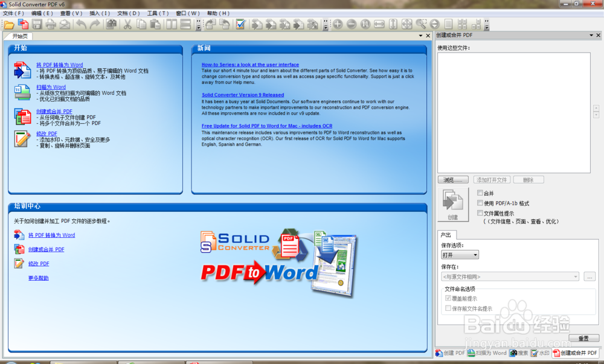Open the How-to Series user interface link
Viewport: 604px width, 364px height.
pyautogui.click(x=251, y=65)
